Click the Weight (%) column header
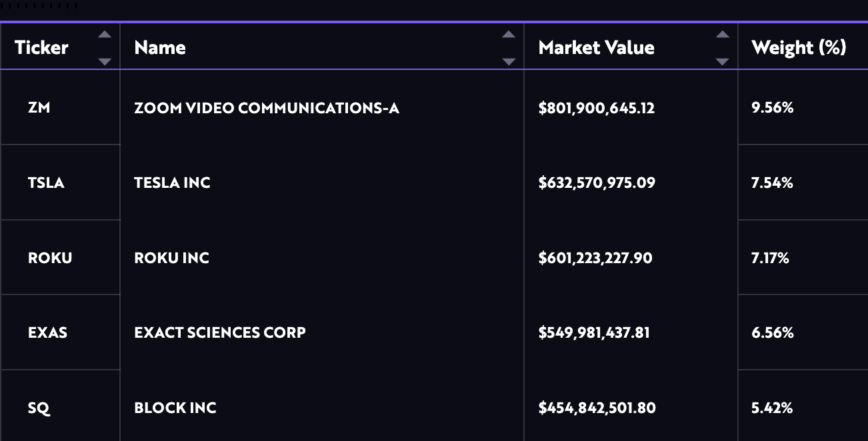Screen dimensions: 868x441 799,48
